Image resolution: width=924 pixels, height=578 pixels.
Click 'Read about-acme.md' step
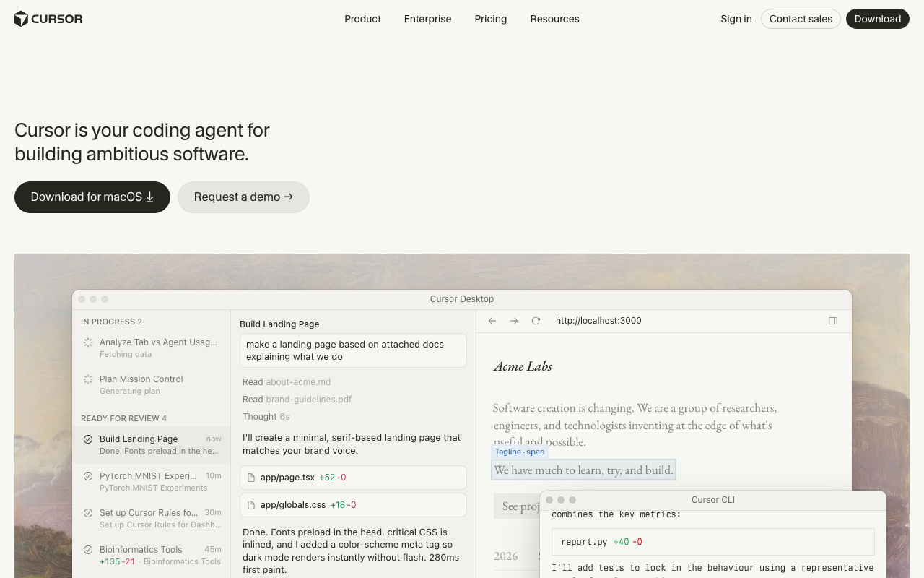coord(287,382)
